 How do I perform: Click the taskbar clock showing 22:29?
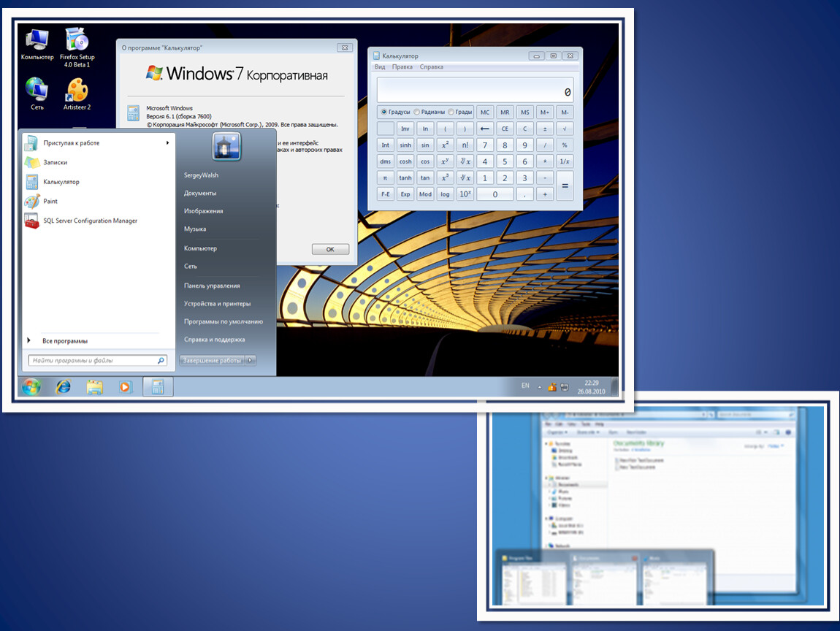pyautogui.click(x=592, y=387)
